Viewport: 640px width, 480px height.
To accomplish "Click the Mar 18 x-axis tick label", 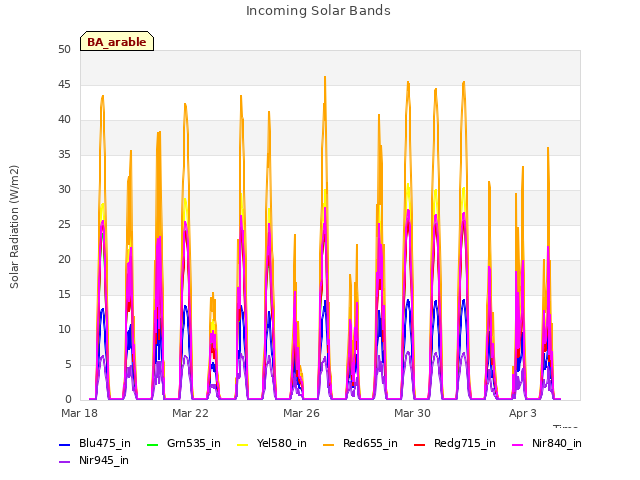I will coord(80,413).
